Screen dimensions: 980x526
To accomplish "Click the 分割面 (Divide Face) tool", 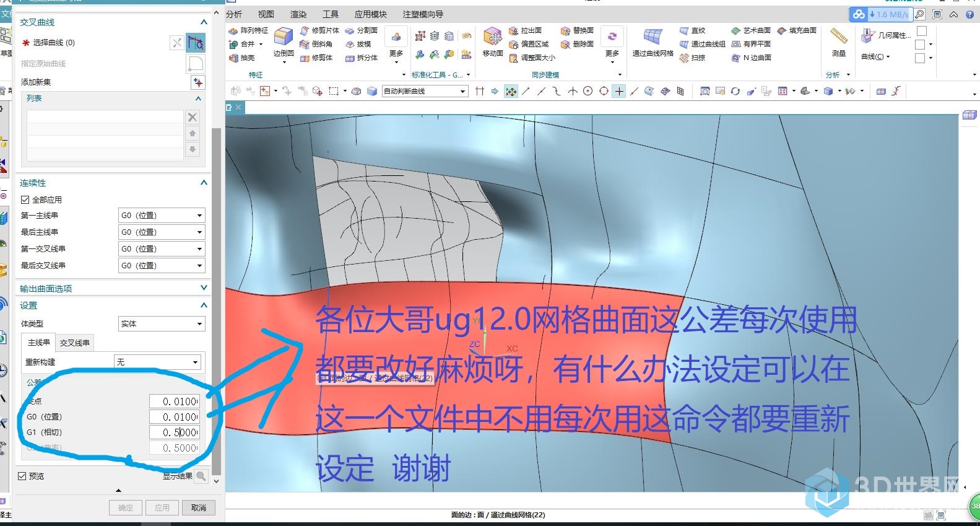I will (362, 30).
